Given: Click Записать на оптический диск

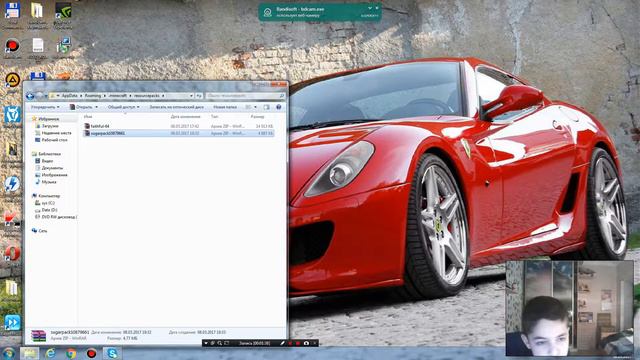Looking at the screenshot, I should [176, 107].
